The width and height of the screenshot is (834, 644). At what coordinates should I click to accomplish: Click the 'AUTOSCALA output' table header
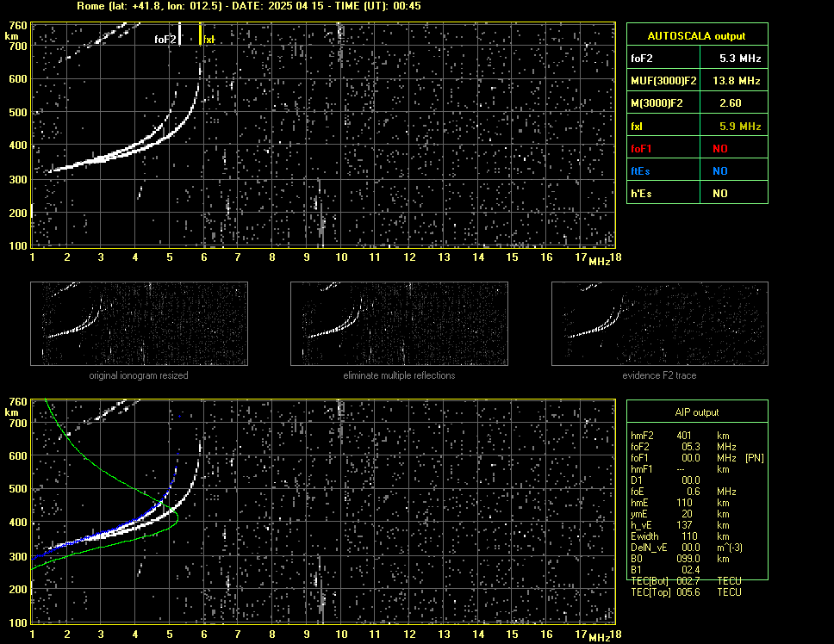tap(696, 36)
